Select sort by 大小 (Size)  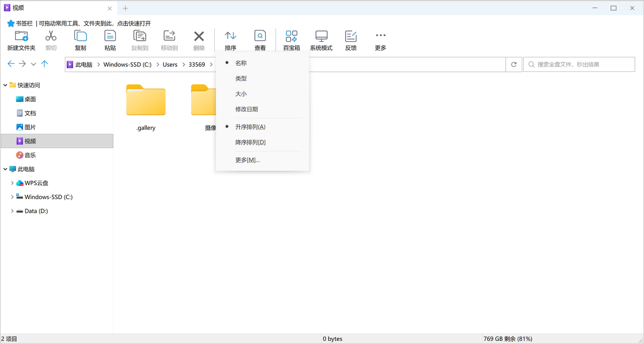[x=241, y=94]
